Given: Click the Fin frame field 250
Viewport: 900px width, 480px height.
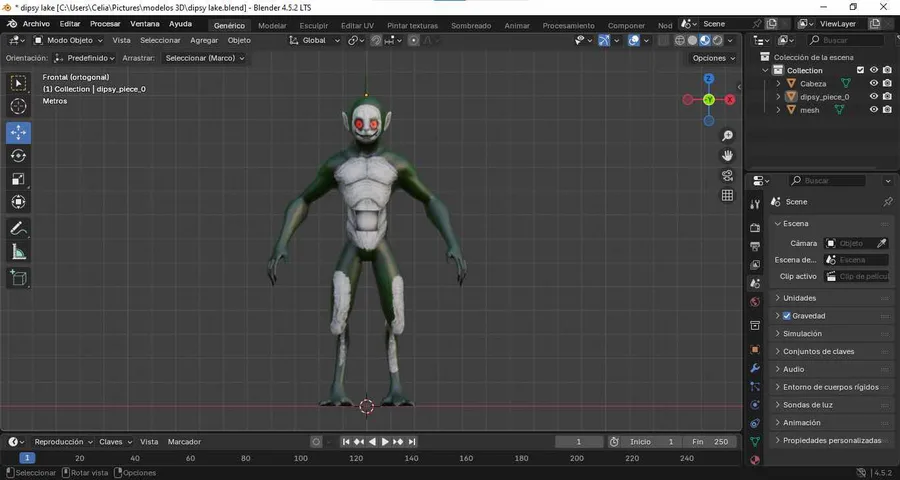Looking at the screenshot, I should [712, 442].
